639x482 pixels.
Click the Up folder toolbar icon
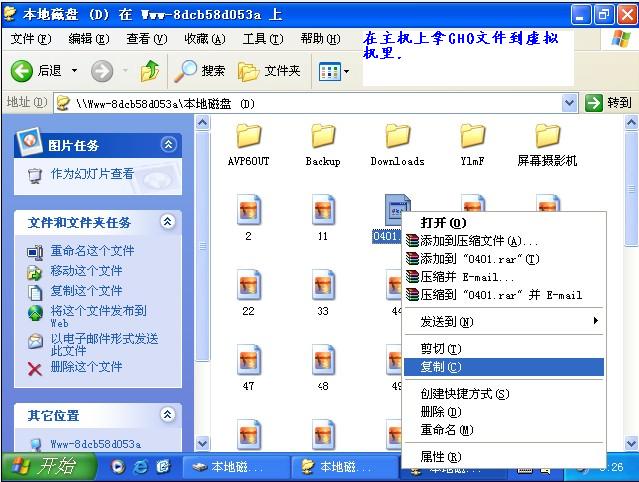click(150, 71)
